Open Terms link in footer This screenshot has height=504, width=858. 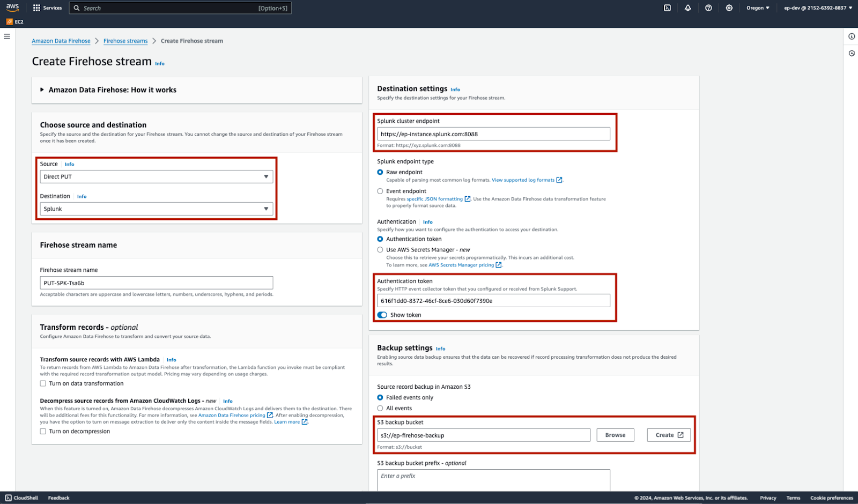(x=793, y=498)
